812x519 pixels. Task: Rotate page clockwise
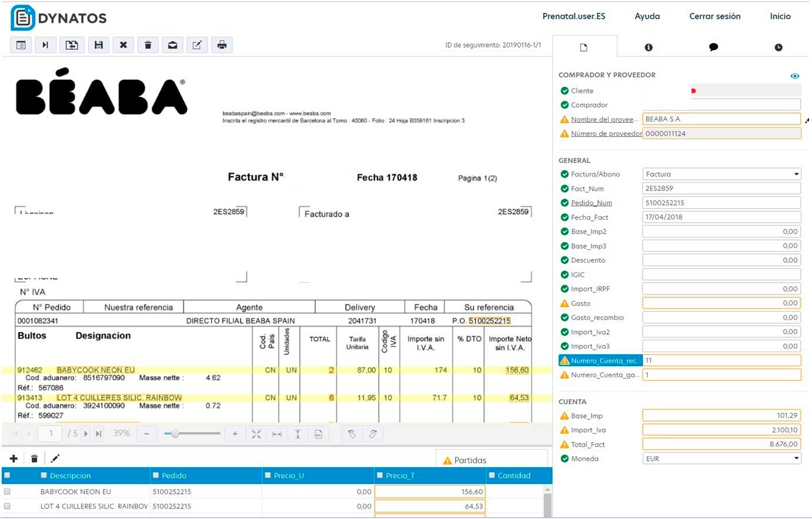373,434
